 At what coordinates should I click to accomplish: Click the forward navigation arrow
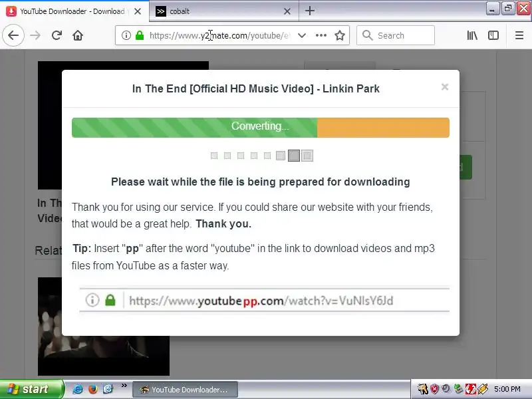(x=35, y=35)
